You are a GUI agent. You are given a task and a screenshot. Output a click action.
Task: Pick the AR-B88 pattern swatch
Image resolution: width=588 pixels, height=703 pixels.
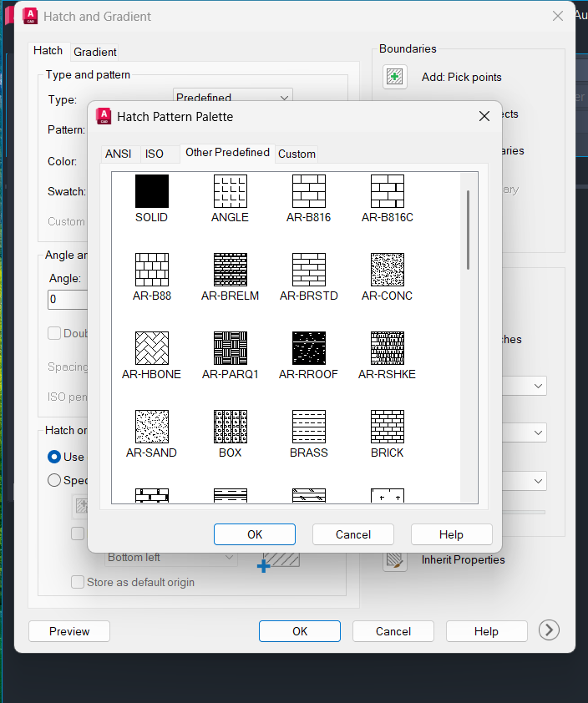152,270
